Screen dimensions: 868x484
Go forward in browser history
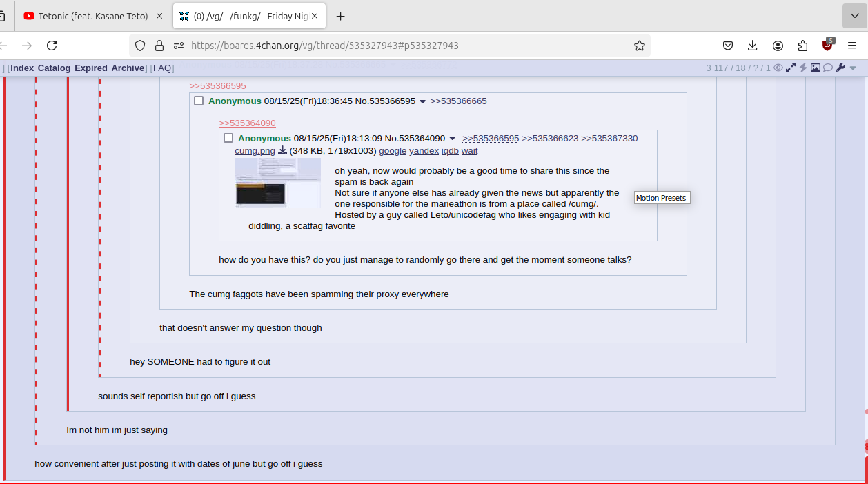tap(27, 46)
